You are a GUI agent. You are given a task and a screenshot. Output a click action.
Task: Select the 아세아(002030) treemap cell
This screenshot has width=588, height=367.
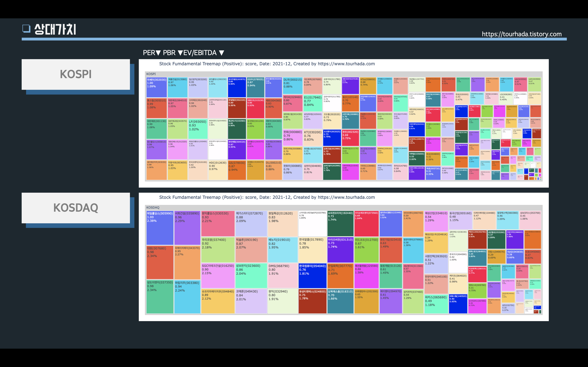(157, 87)
